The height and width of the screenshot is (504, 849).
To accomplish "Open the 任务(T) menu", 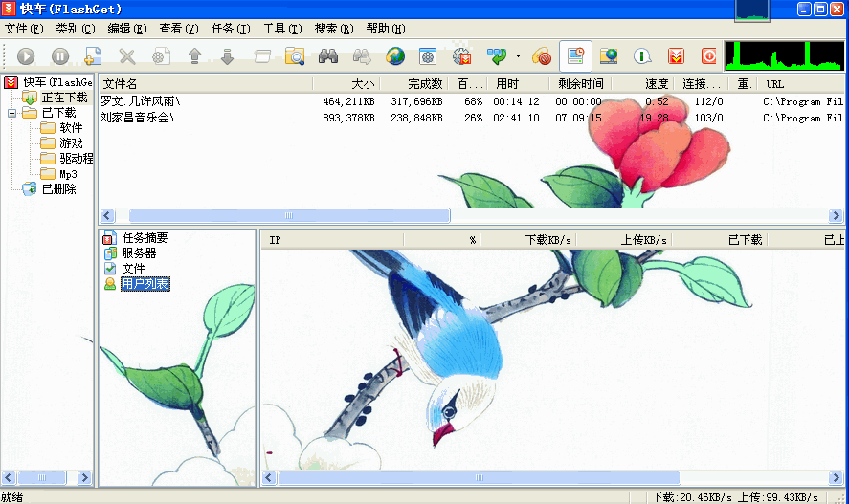I will pos(231,29).
